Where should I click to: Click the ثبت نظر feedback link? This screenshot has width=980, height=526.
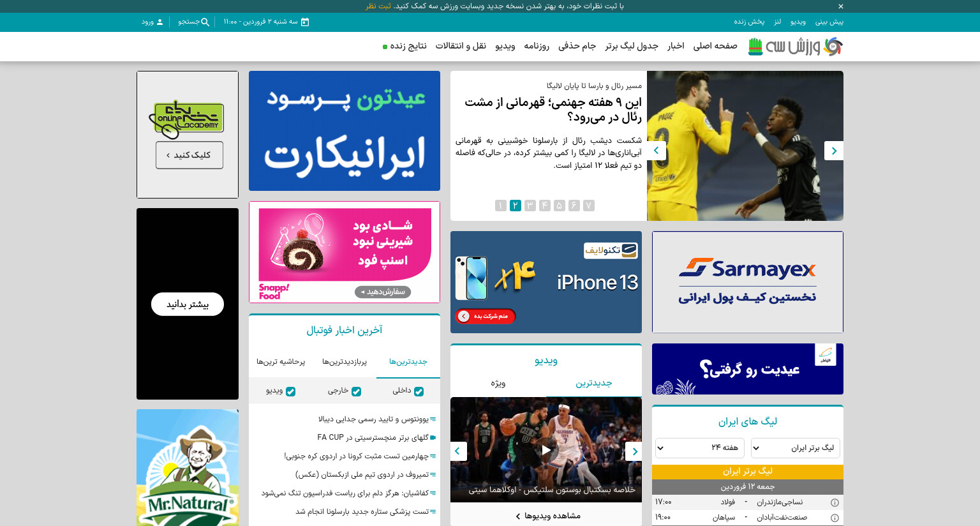click(x=378, y=6)
